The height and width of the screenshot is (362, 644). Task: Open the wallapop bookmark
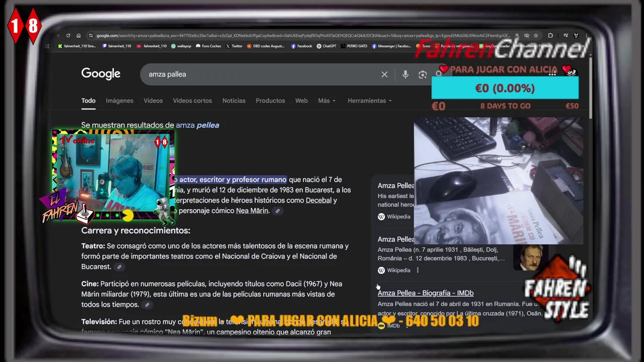coord(181,46)
